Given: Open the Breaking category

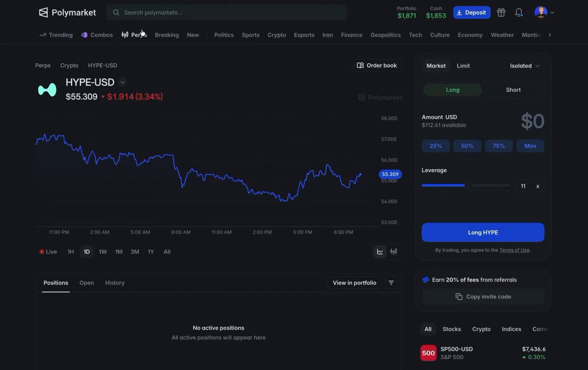Looking at the screenshot, I should (167, 35).
